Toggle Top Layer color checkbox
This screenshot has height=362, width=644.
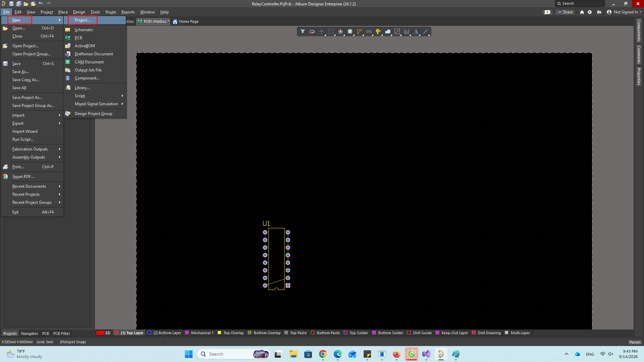coord(116,333)
